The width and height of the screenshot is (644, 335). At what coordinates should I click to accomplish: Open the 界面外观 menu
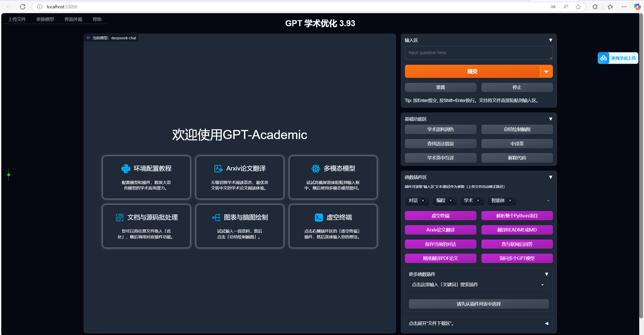[73, 19]
